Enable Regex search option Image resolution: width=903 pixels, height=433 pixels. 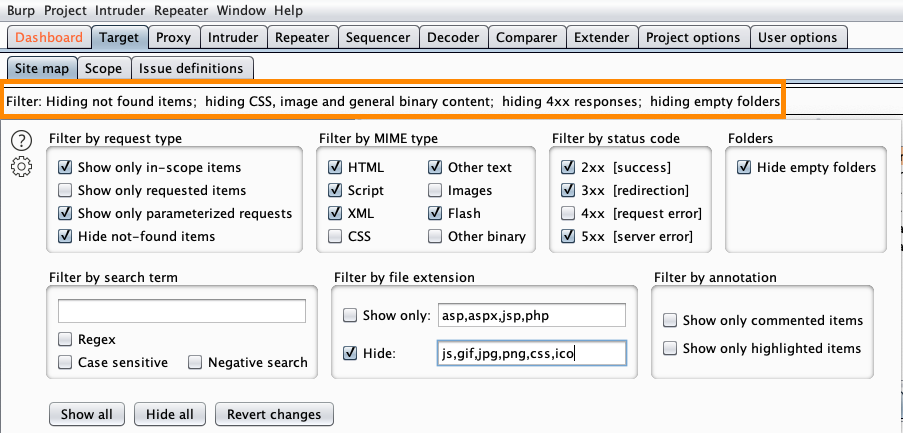[65, 340]
